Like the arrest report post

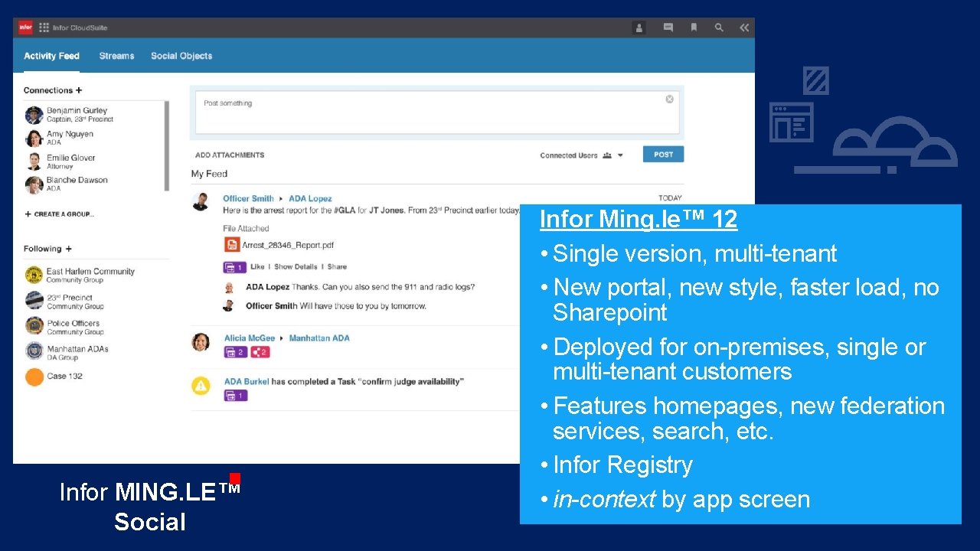click(x=257, y=267)
